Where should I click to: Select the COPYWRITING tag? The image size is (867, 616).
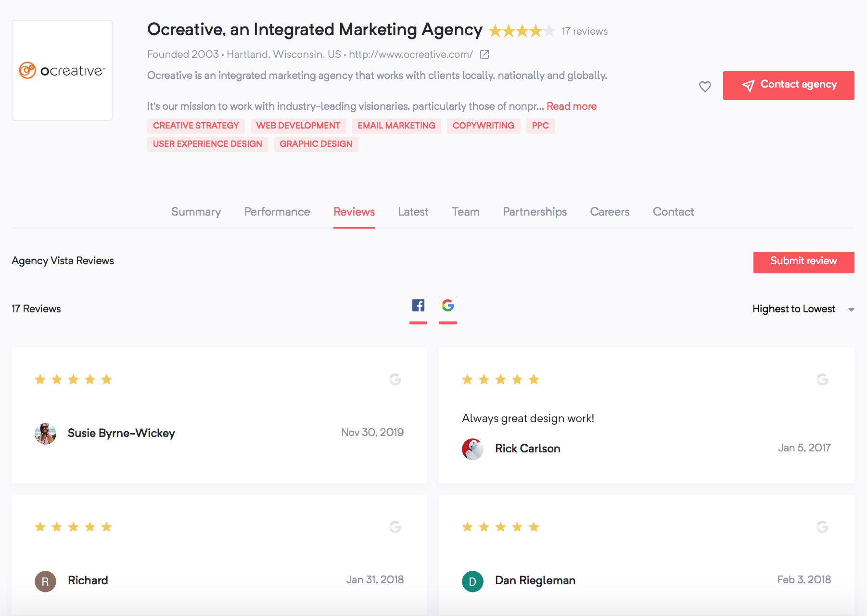point(484,126)
